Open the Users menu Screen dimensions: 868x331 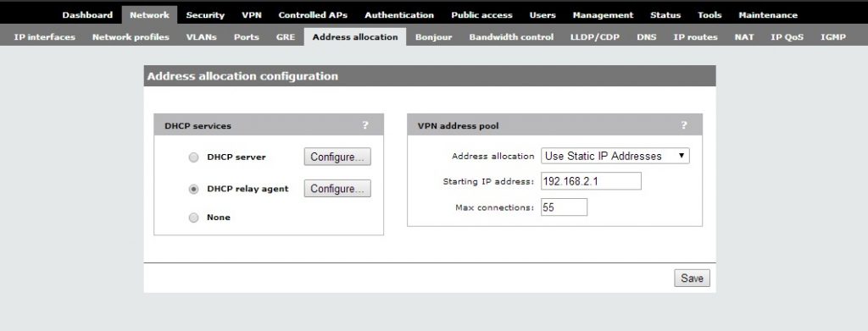click(542, 15)
